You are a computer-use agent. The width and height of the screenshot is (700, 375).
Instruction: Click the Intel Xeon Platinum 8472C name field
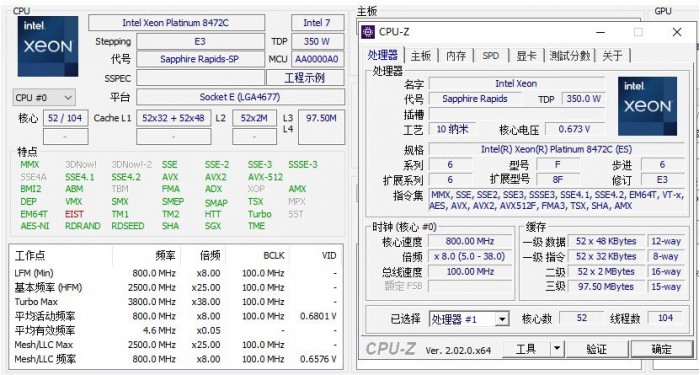point(176,23)
